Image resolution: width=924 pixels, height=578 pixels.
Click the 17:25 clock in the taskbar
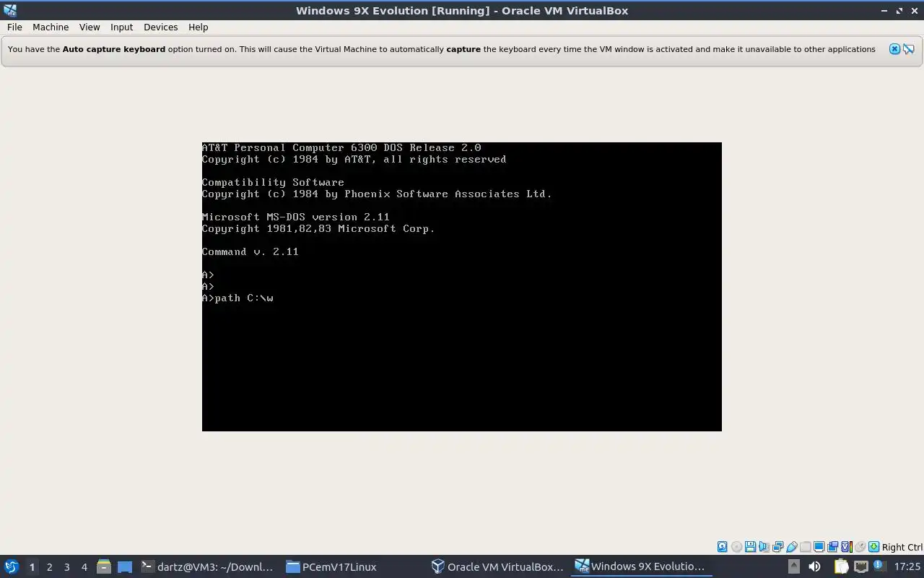[x=907, y=566]
